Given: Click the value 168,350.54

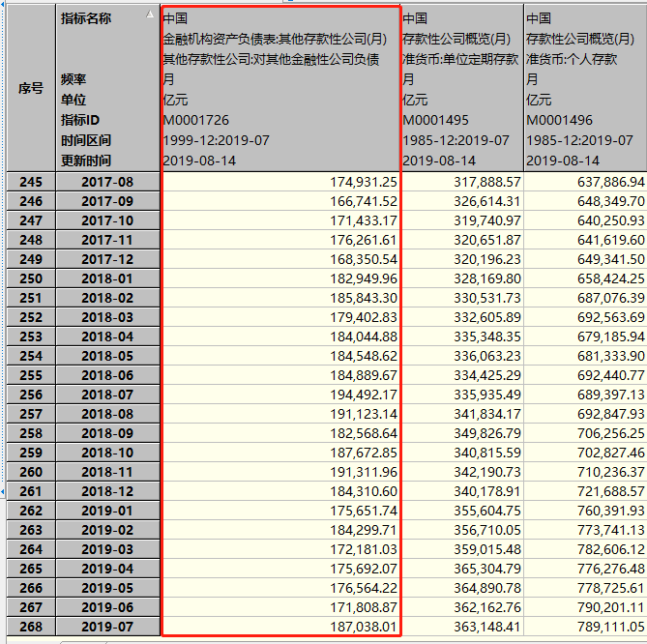Looking at the screenshot, I should point(363,259).
